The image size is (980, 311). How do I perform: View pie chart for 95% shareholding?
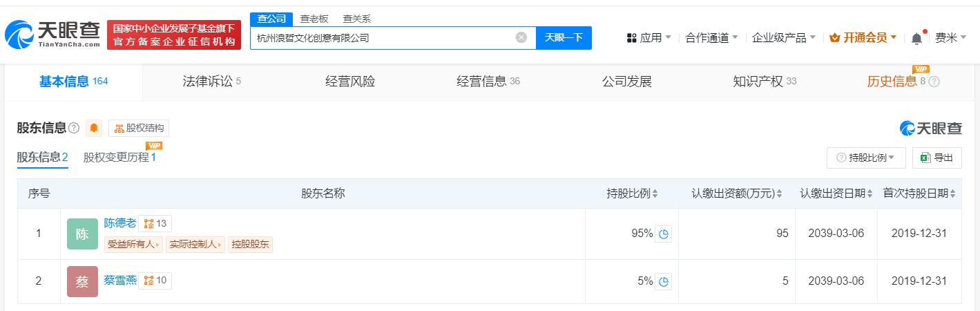(663, 234)
